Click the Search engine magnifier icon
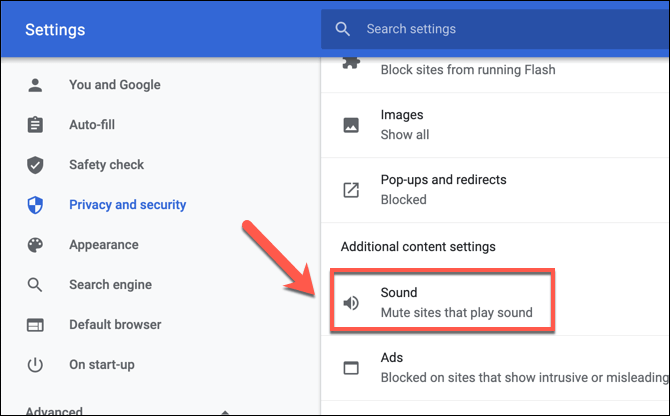The height and width of the screenshot is (416, 670). tap(35, 285)
